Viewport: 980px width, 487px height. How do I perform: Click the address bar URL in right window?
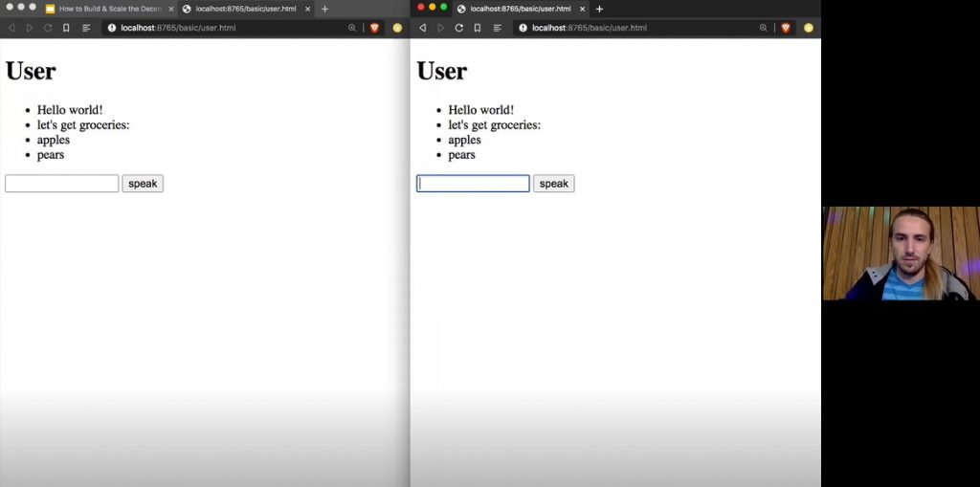pyautogui.click(x=590, y=28)
